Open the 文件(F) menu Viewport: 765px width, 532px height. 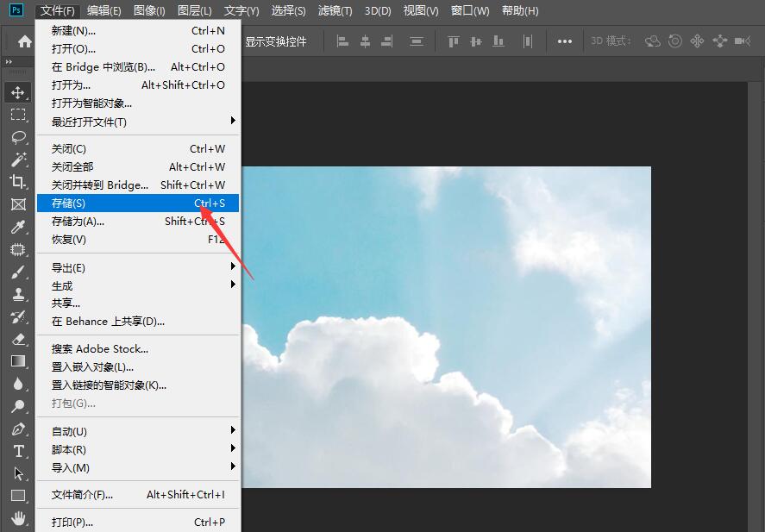tap(58, 10)
